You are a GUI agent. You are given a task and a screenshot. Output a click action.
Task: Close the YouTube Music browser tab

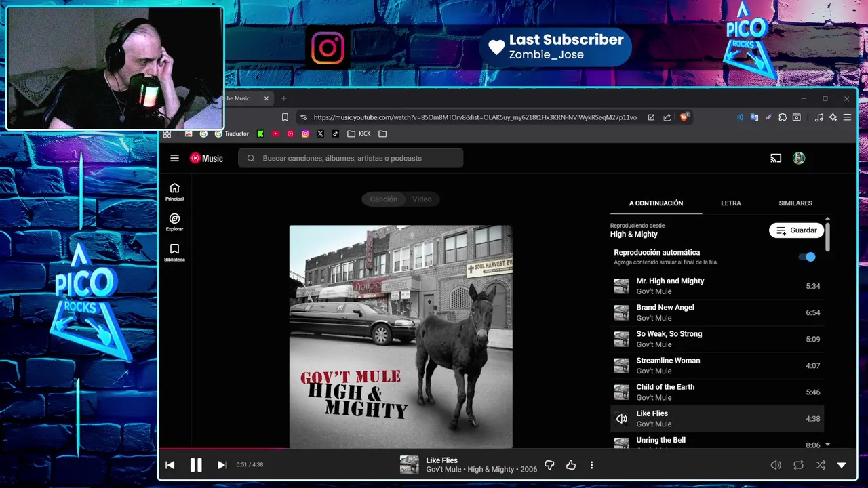(267, 98)
